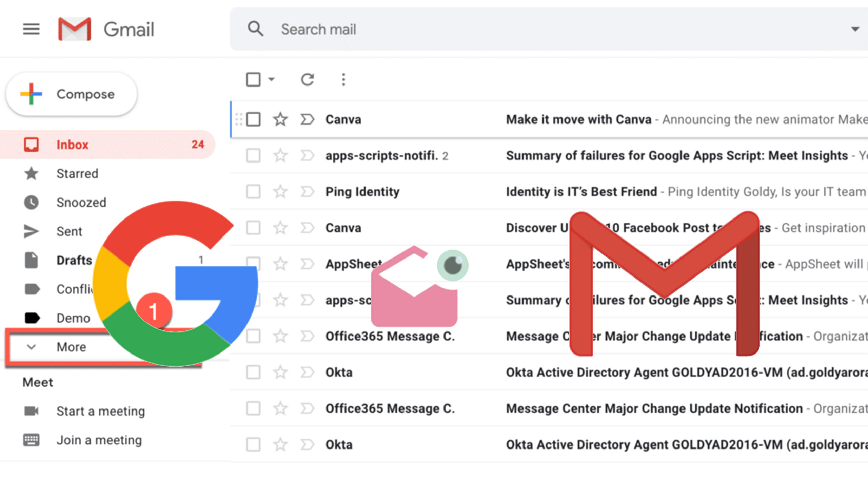Click the Snoozed clock icon in sidebar

point(31,202)
